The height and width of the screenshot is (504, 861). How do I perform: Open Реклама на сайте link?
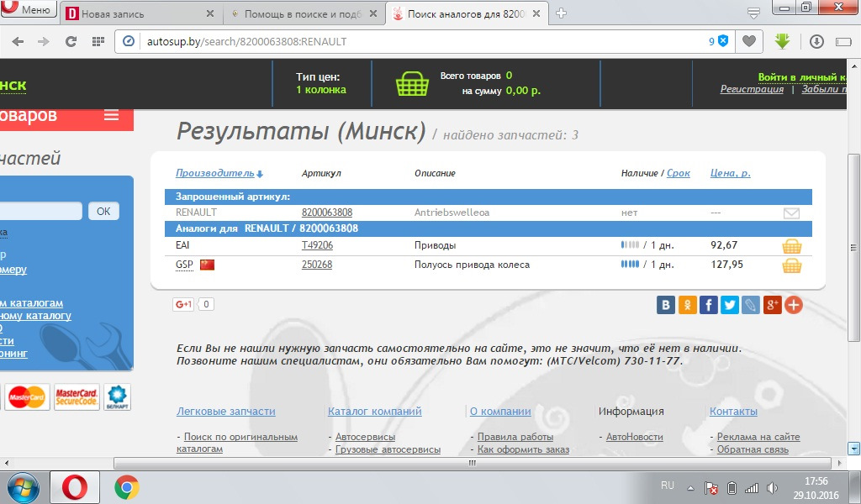tap(758, 437)
